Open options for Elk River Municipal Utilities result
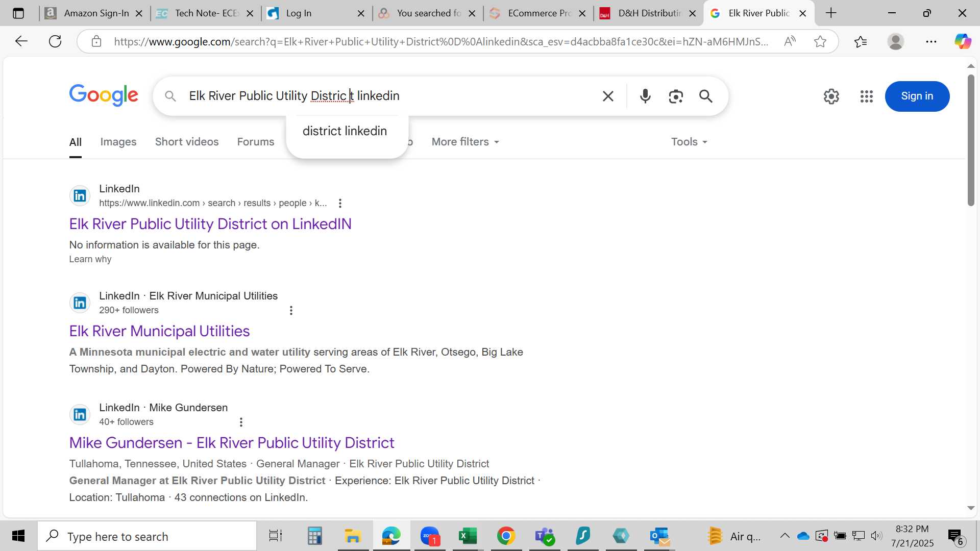The width and height of the screenshot is (980, 551). pyautogui.click(x=291, y=310)
